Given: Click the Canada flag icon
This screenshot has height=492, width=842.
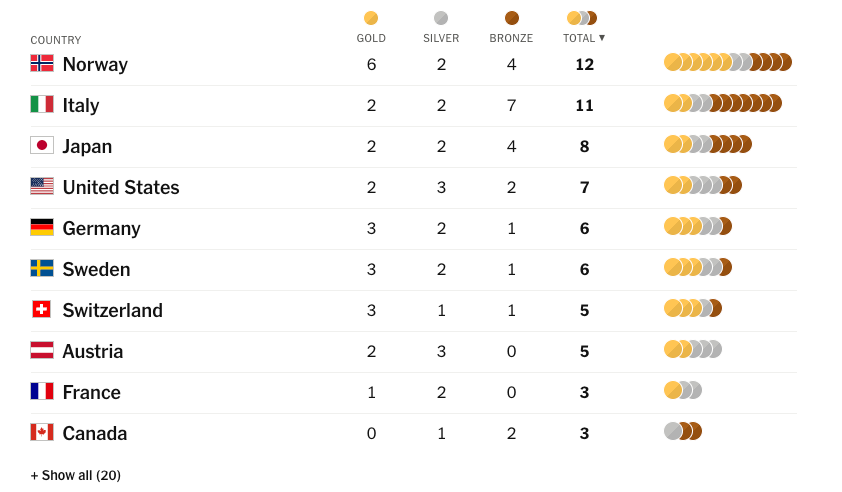Looking at the screenshot, I should (42, 432).
